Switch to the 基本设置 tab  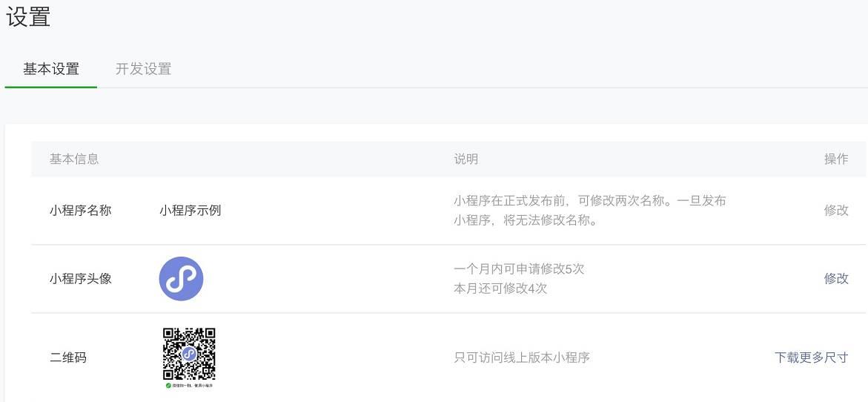point(51,69)
